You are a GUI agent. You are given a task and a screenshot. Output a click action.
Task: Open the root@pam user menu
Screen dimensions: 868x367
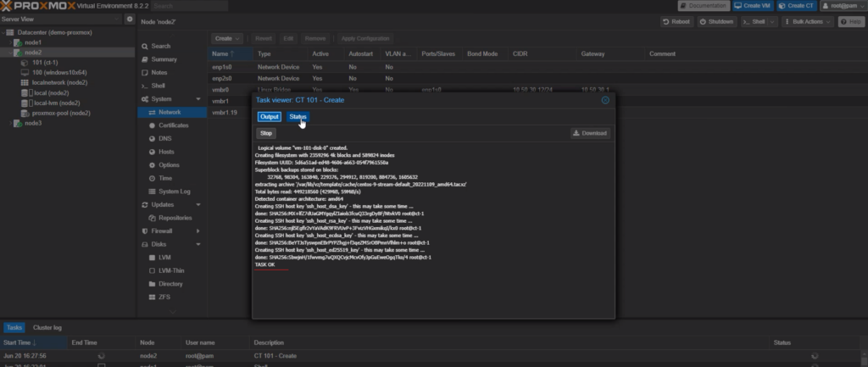(x=843, y=6)
